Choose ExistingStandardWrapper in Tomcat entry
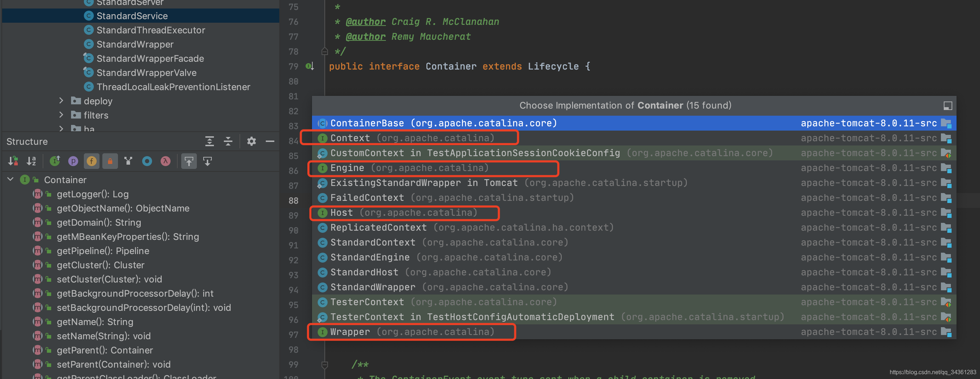Screen dimensions: 980x379 pyautogui.click(x=634, y=183)
